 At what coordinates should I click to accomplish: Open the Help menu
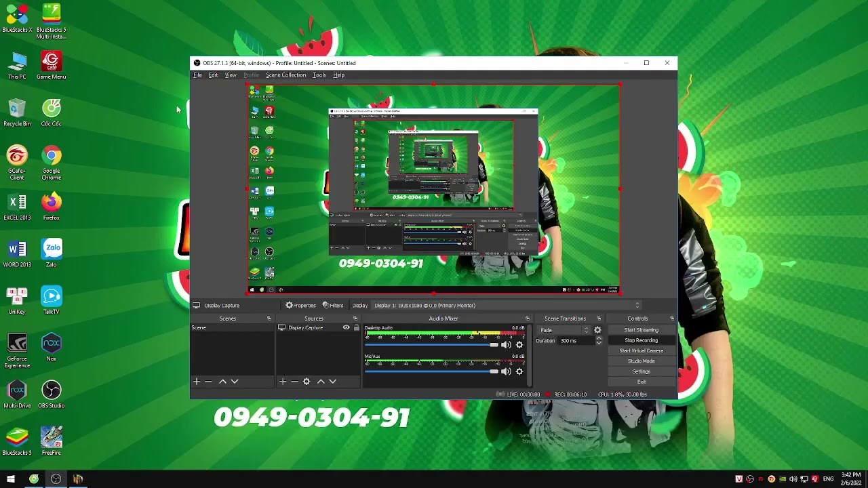(x=338, y=75)
